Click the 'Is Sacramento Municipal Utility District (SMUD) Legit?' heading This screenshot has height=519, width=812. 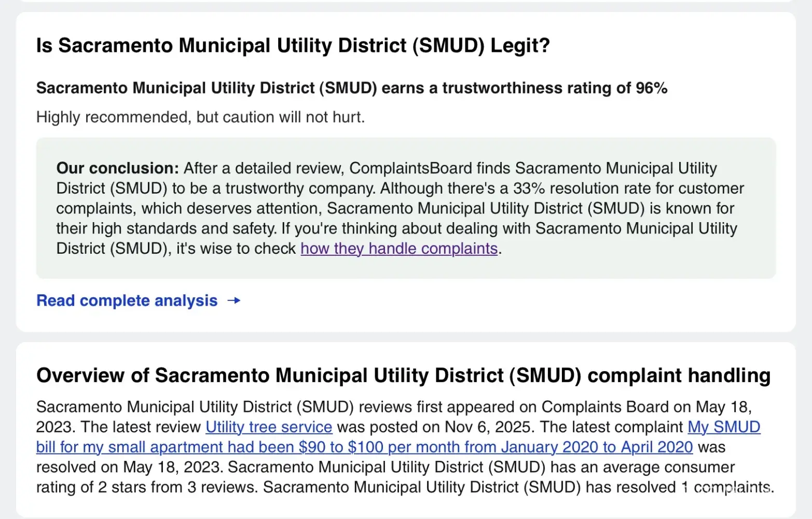point(293,46)
